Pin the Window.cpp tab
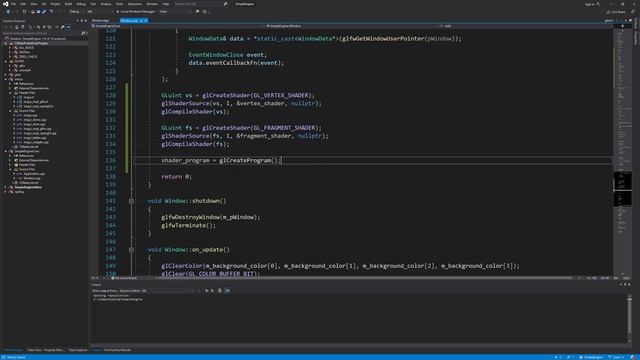 [x=141, y=20]
